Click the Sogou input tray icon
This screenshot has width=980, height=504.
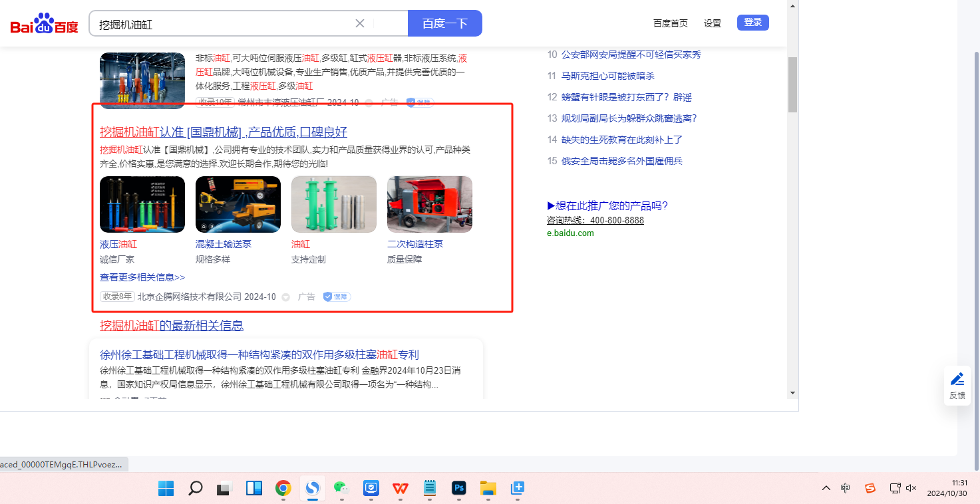tap(870, 488)
